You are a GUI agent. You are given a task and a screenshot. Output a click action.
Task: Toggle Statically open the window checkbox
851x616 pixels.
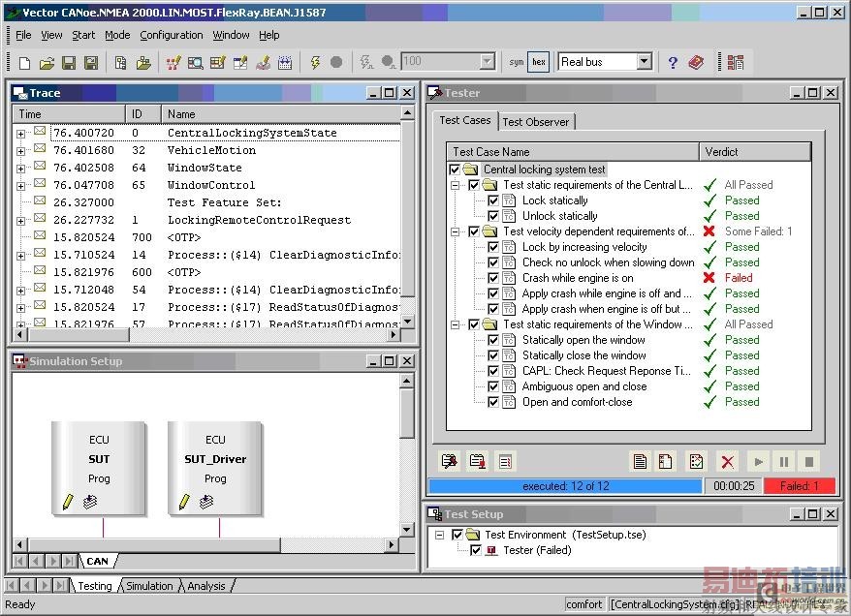[492, 340]
